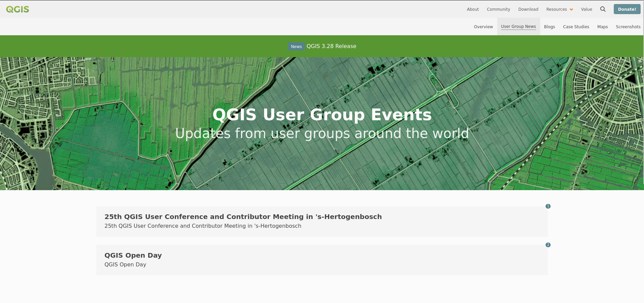Click the Donate! button
This screenshot has height=303, width=644.
click(627, 9)
